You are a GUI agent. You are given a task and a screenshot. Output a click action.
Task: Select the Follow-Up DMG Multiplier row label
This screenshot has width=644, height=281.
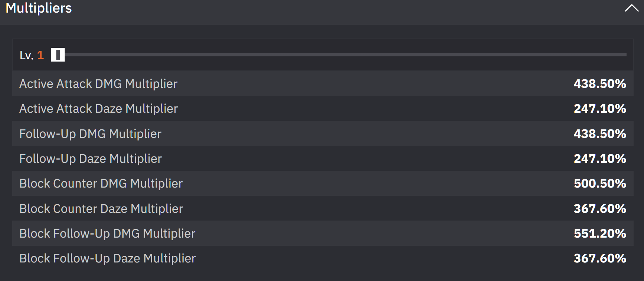click(x=90, y=134)
